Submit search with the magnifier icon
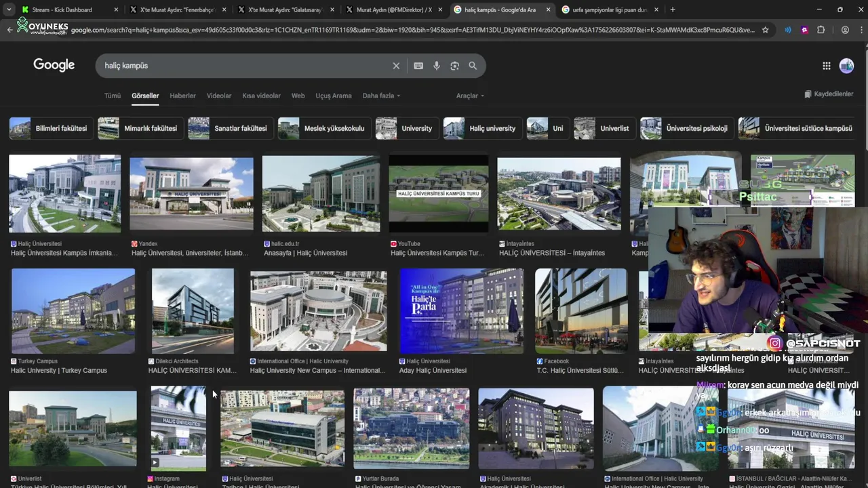868x488 pixels. [x=473, y=66]
